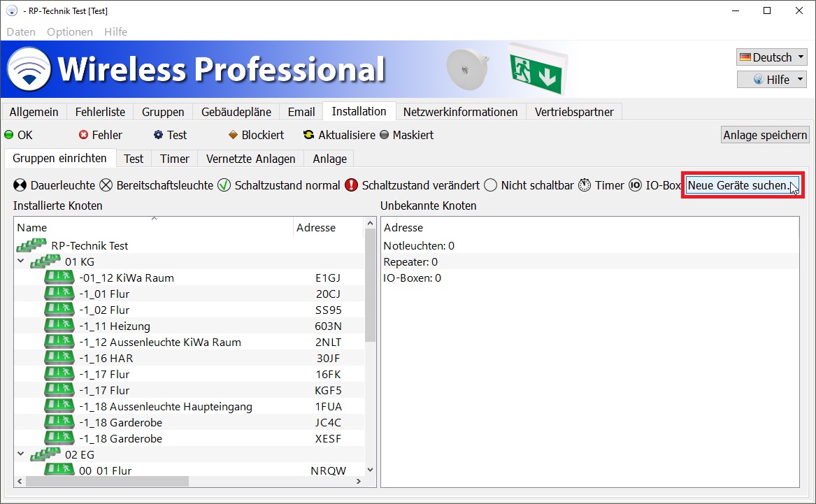This screenshot has height=504, width=816.
Task: Switch to the Fehlerliste tab
Action: click(100, 112)
